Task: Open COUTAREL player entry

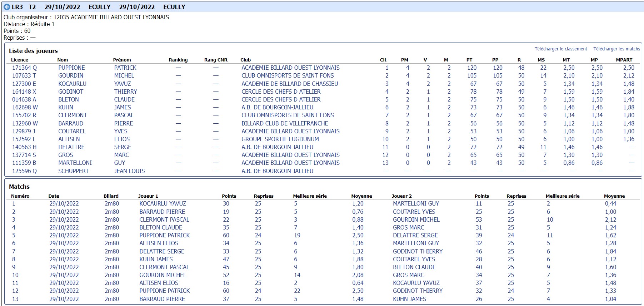Action: pos(72,131)
